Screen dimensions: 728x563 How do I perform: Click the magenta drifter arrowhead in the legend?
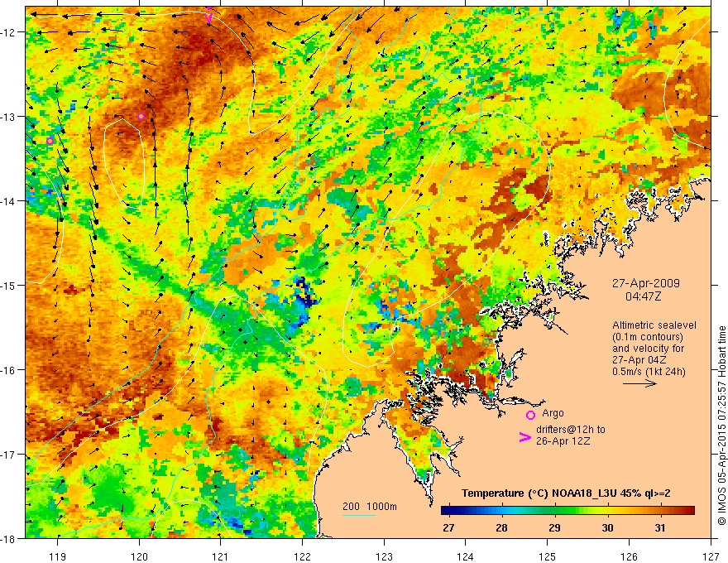tap(524, 437)
